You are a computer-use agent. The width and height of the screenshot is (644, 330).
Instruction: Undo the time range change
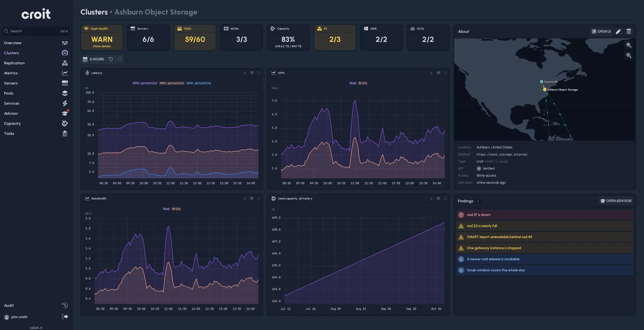(110, 59)
